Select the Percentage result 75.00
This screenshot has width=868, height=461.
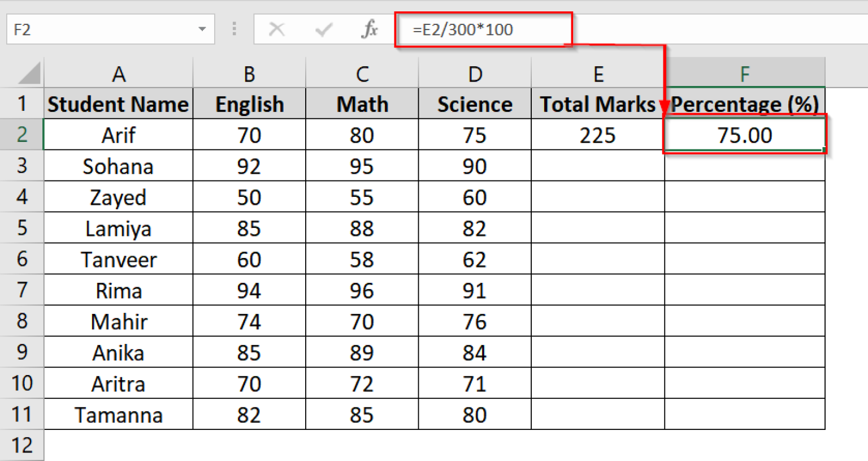click(x=744, y=135)
